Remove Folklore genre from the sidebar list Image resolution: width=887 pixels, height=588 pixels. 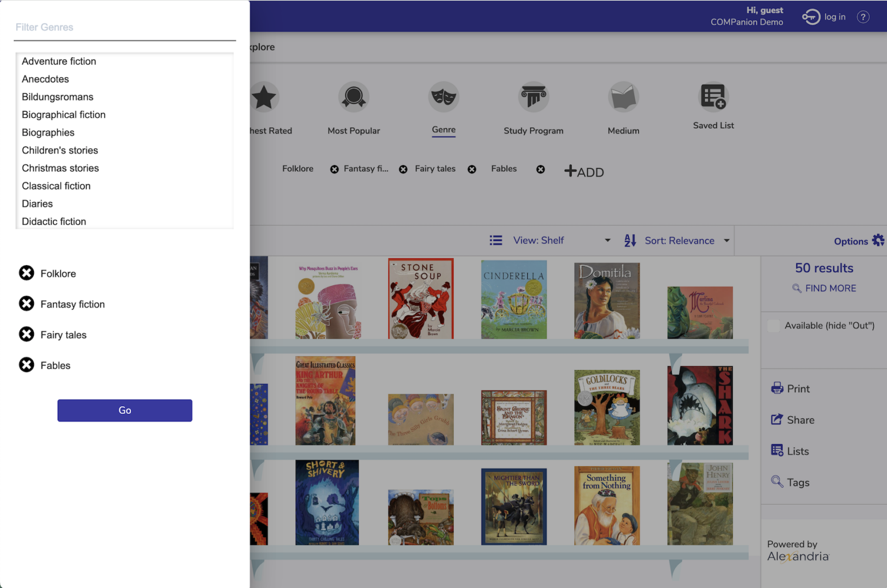point(27,273)
